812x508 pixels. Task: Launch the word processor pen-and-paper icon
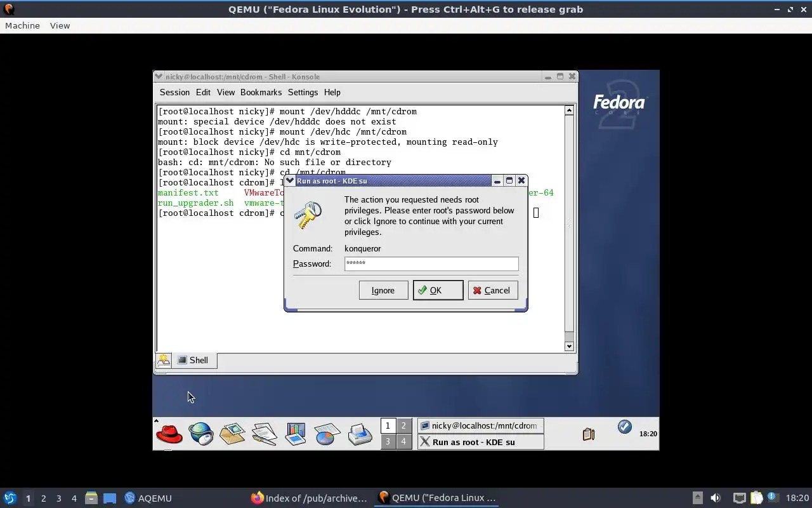[x=264, y=434]
